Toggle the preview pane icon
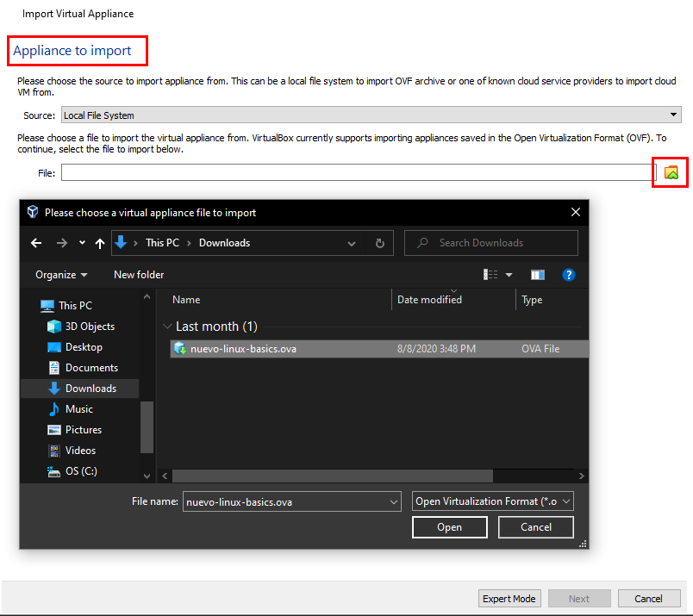 [x=538, y=274]
